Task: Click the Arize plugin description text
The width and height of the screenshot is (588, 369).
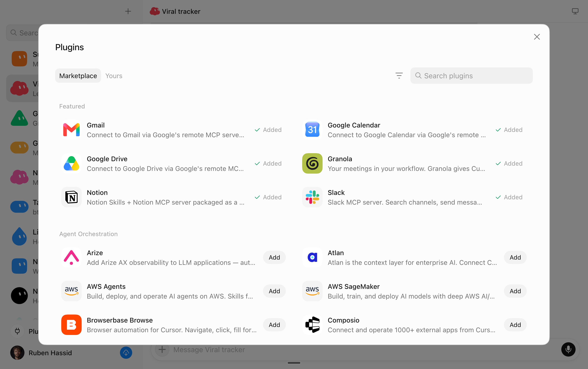Action: 171,263
